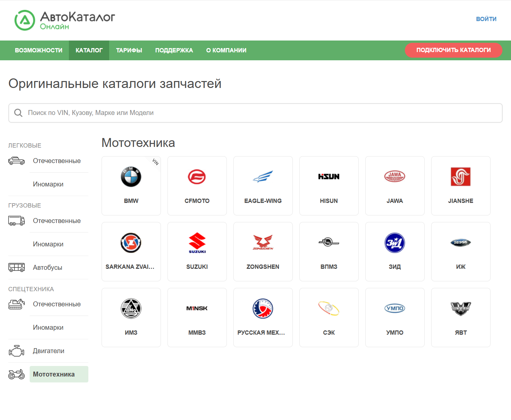Image resolution: width=511 pixels, height=420 pixels.
Task: Go to the ТАРИФЫ menu item
Action: (x=129, y=50)
